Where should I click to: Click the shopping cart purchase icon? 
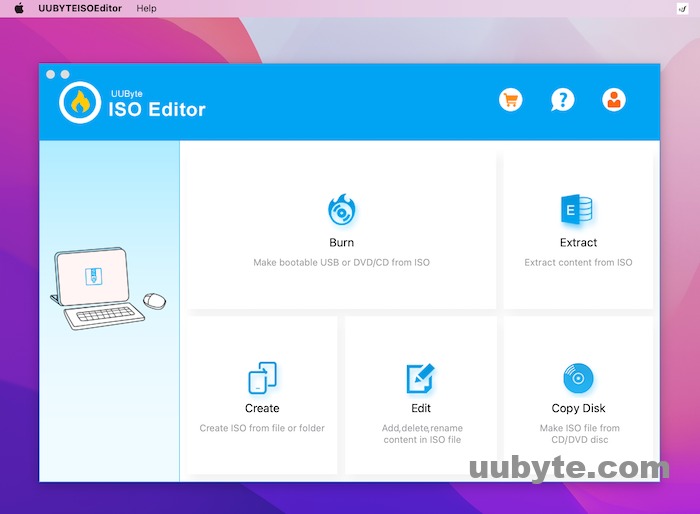(x=511, y=100)
